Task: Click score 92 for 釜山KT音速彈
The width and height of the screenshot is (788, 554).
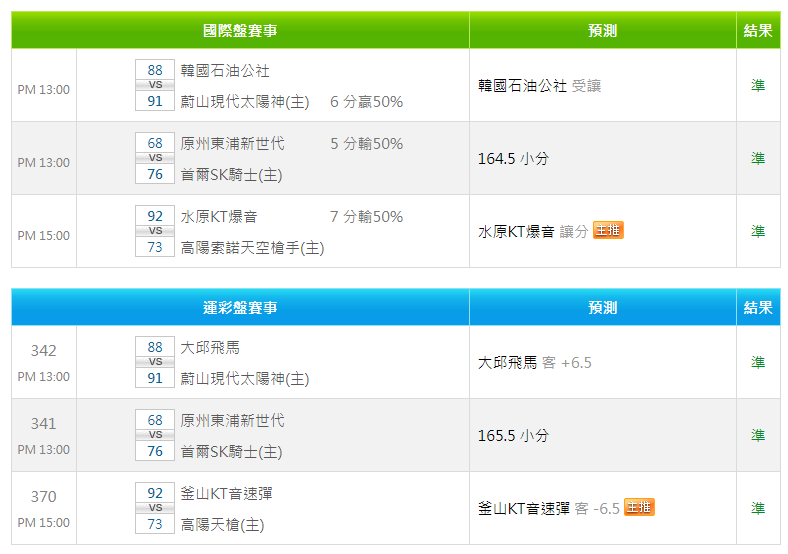Action: point(155,493)
